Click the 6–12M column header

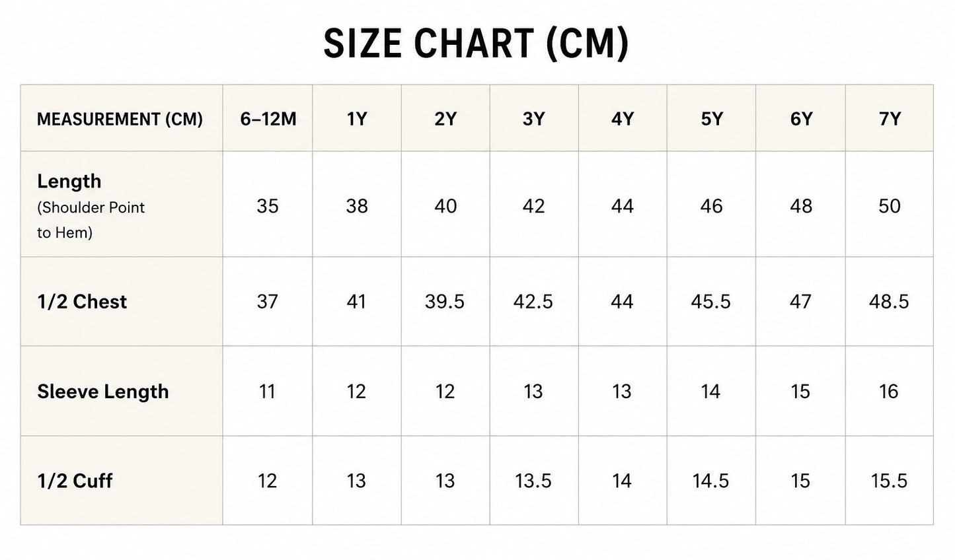pos(268,119)
